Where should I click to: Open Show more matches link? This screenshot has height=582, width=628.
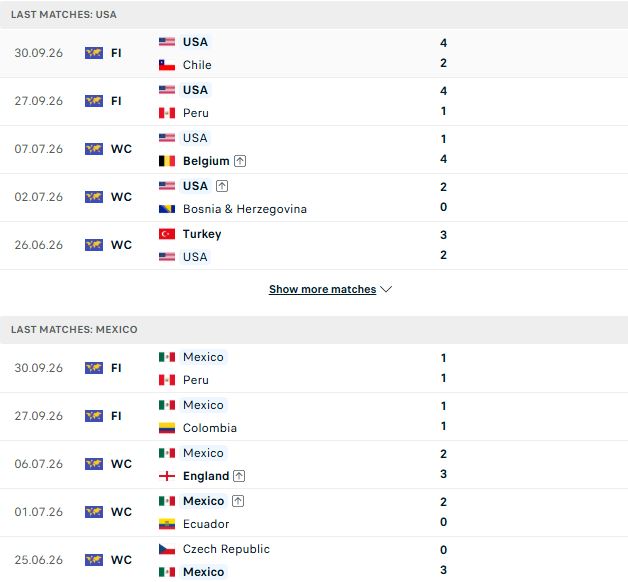click(322, 289)
